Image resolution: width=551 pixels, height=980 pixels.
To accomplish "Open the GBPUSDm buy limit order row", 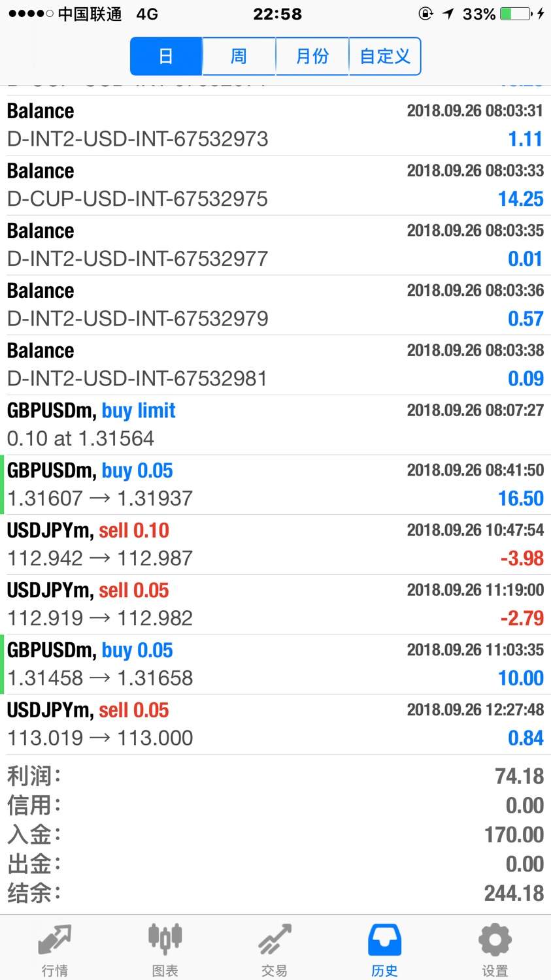I will point(275,425).
